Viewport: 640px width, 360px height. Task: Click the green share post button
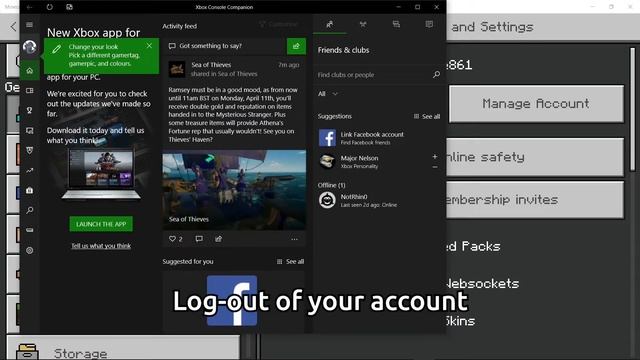coord(296,46)
